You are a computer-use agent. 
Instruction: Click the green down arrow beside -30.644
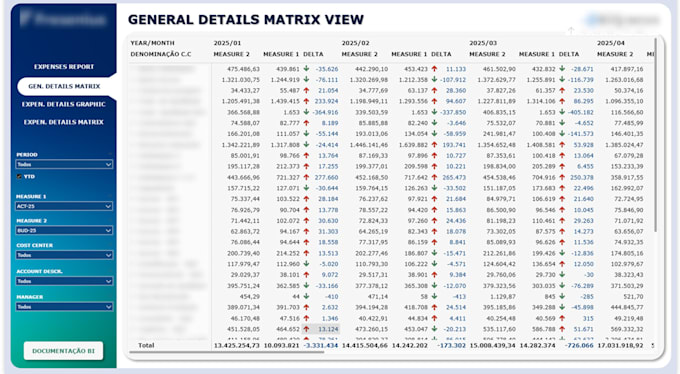tap(306, 188)
